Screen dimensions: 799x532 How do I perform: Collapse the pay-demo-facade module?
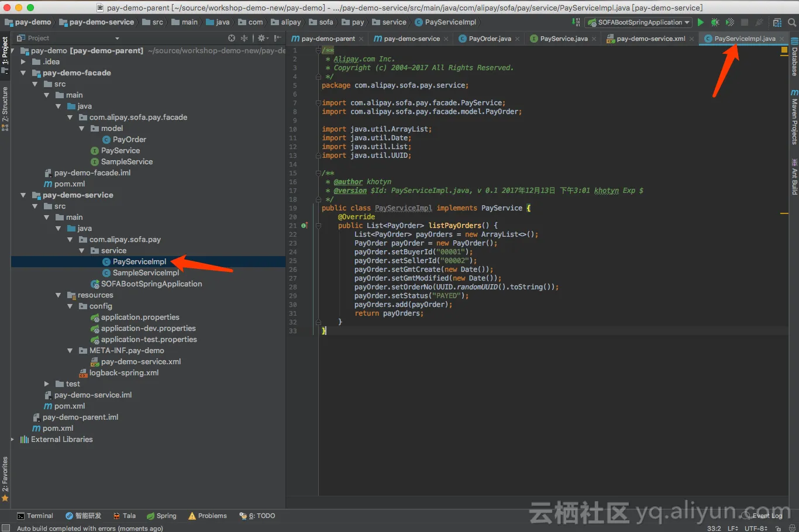(23, 73)
